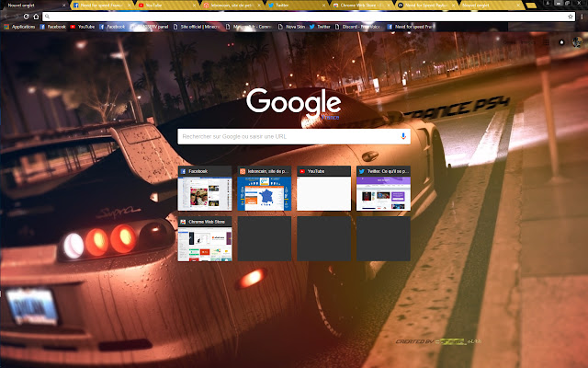Open the YouTube most-visited thumbnail

324,188
